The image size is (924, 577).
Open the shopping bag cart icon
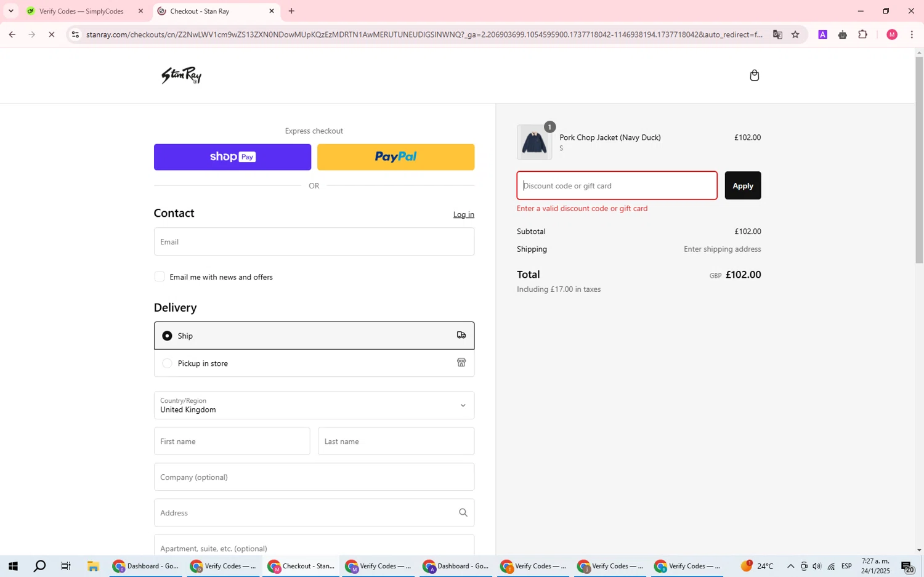click(x=754, y=75)
